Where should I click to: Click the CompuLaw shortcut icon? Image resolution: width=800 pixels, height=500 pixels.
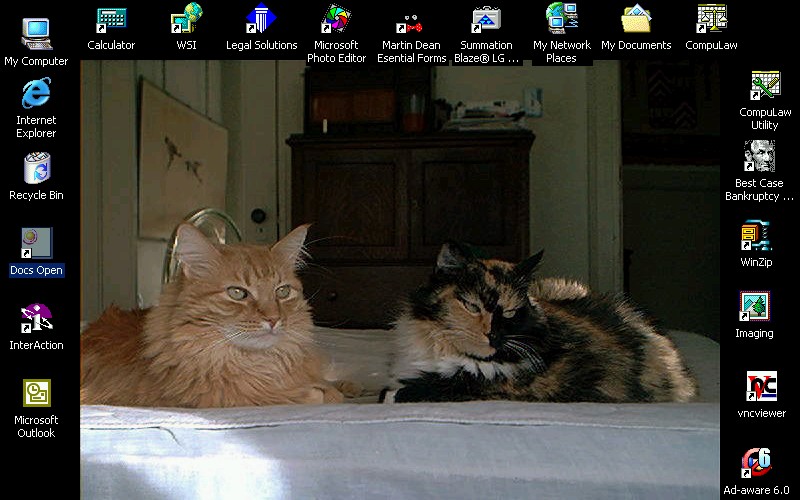pyautogui.click(x=711, y=19)
